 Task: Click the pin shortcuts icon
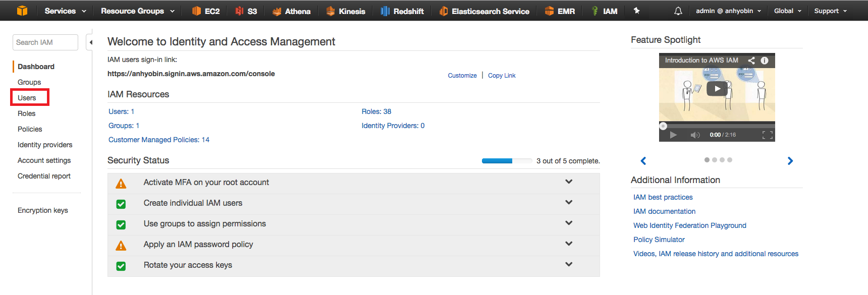tap(637, 11)
